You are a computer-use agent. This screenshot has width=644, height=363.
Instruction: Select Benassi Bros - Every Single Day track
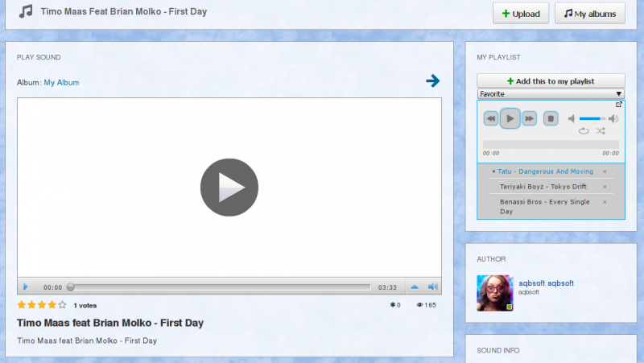[x=545, y=207]
